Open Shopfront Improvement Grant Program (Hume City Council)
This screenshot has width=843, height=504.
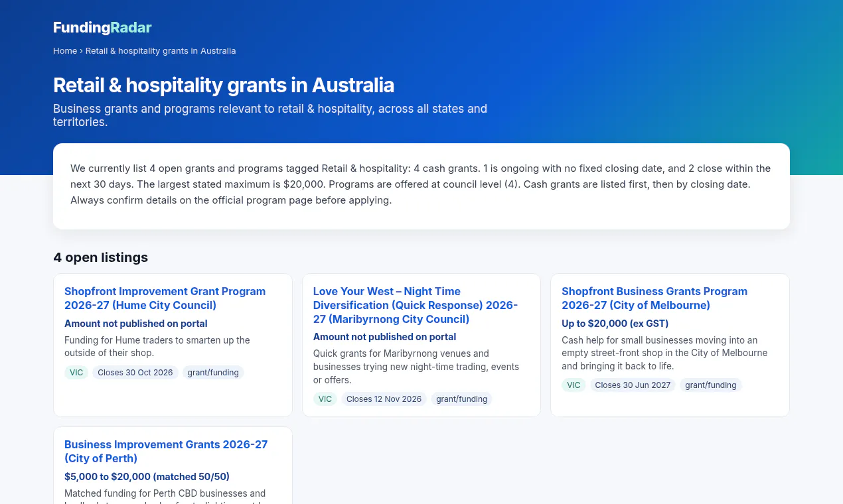point(165,298)
